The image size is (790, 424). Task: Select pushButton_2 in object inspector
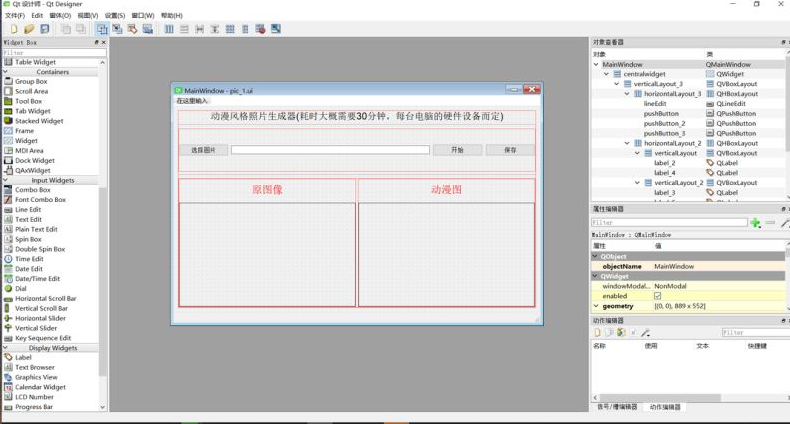(x=664, y=123)
